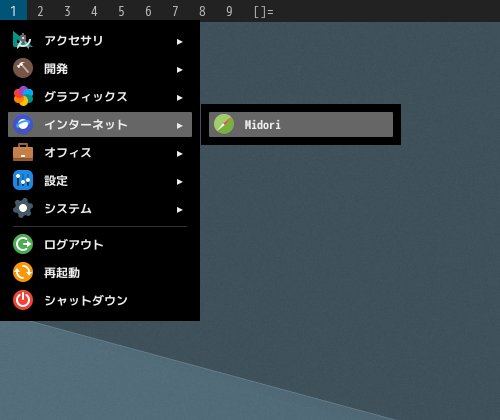Switch to workspace tag 2

pyautogui.click(x=40, y=11)
